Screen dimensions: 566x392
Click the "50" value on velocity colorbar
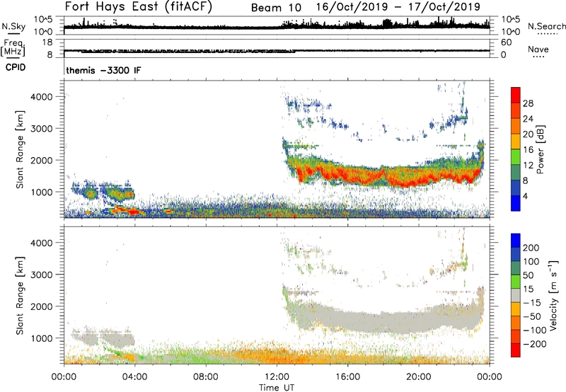pyautogui.click(x=528, y=275)
